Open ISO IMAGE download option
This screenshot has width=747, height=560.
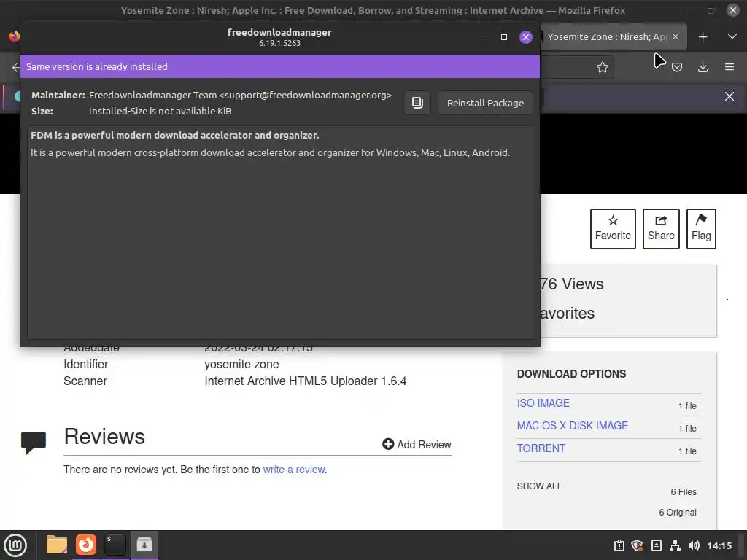(x=543, y=403)
